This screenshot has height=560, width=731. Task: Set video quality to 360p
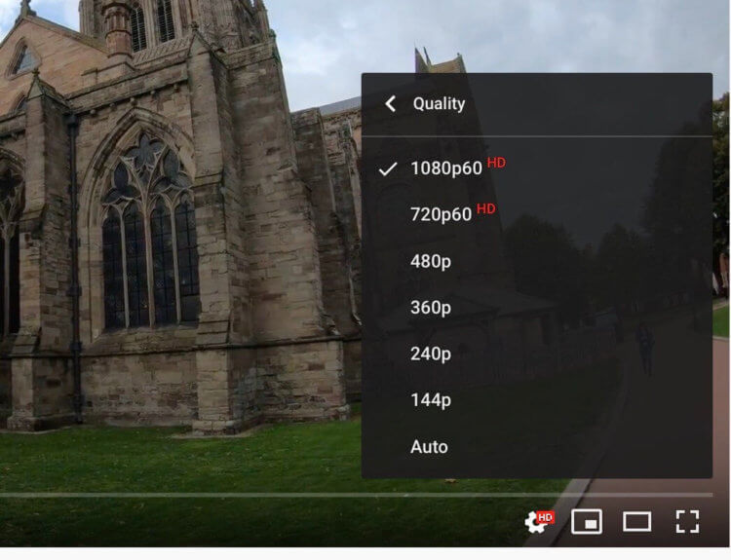537,308
